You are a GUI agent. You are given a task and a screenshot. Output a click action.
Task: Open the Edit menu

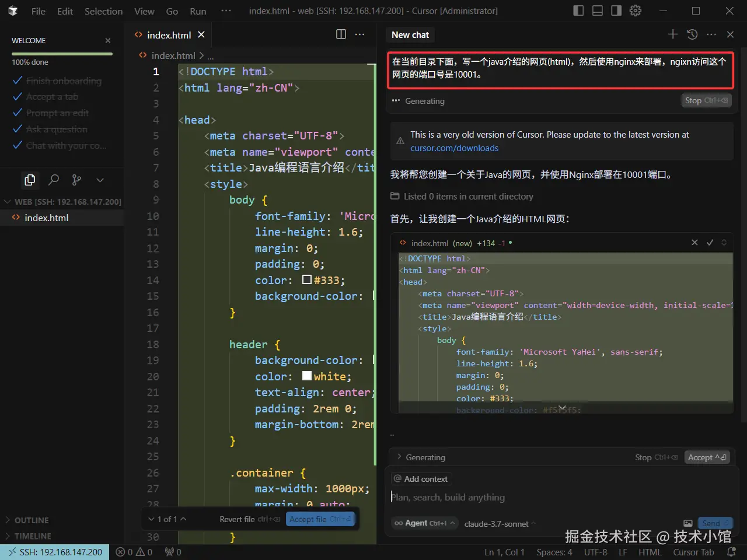65,11
